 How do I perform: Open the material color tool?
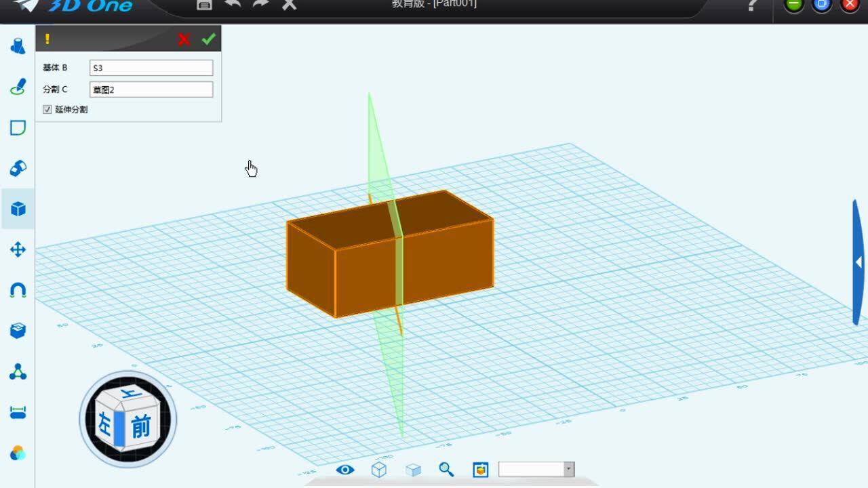coord(18,453)
